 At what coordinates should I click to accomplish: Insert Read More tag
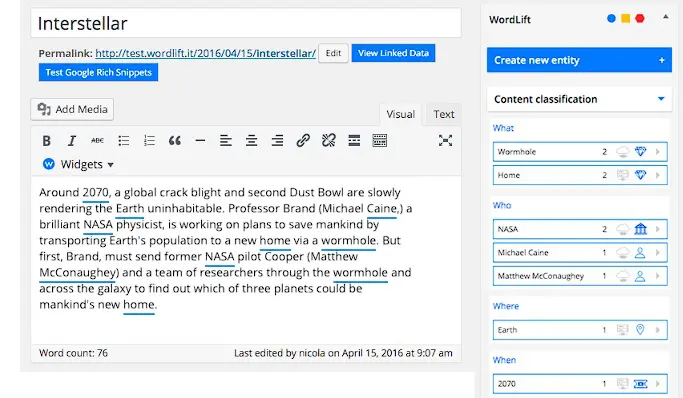(x=354, y=141)
